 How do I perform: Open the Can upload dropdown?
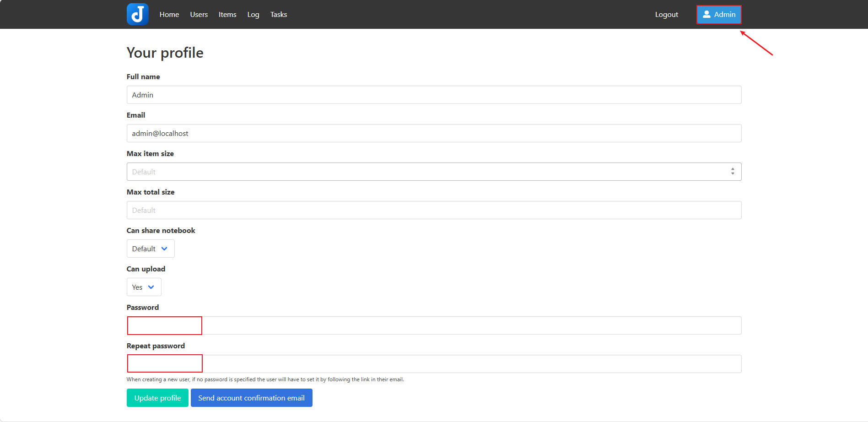click(144, 287)
